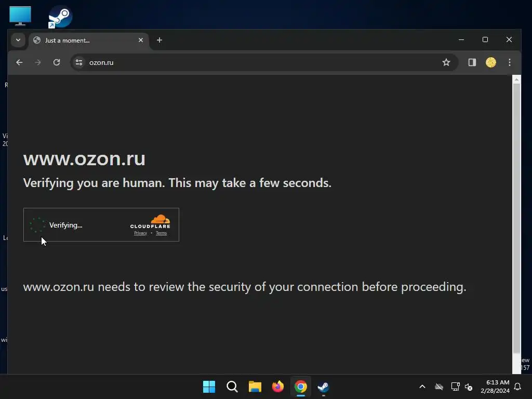
Task: Click 'needs to review the security' text
Action: click(x=244, y=287)
